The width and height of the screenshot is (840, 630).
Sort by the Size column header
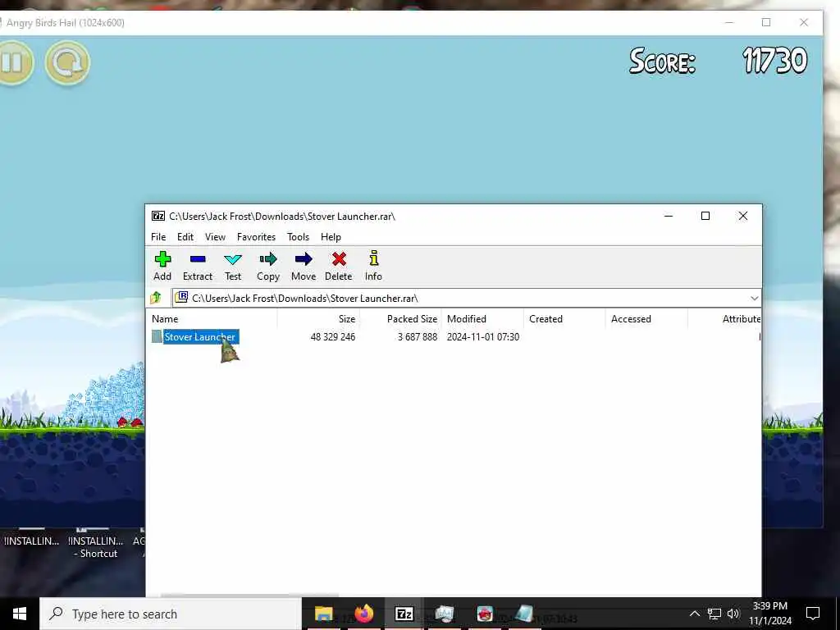(319, 319)
